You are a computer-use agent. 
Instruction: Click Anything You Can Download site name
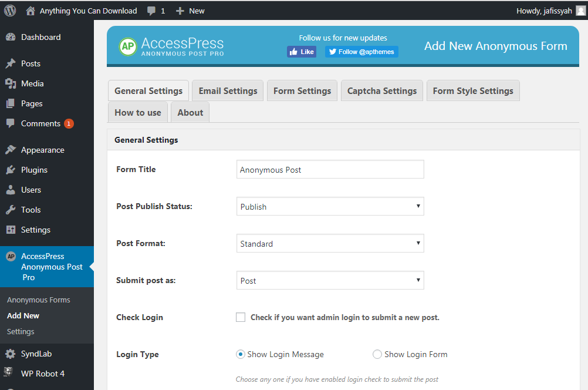pos(88,11)
